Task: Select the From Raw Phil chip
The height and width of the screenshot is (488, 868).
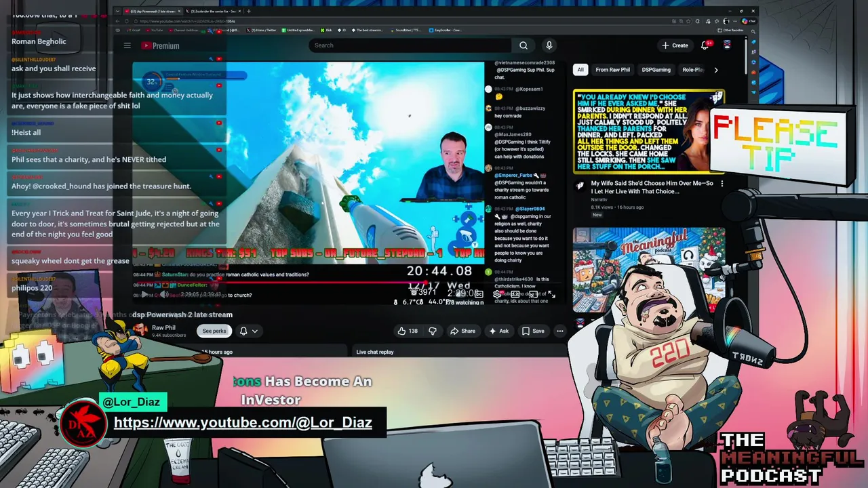Action: point(612,70)
